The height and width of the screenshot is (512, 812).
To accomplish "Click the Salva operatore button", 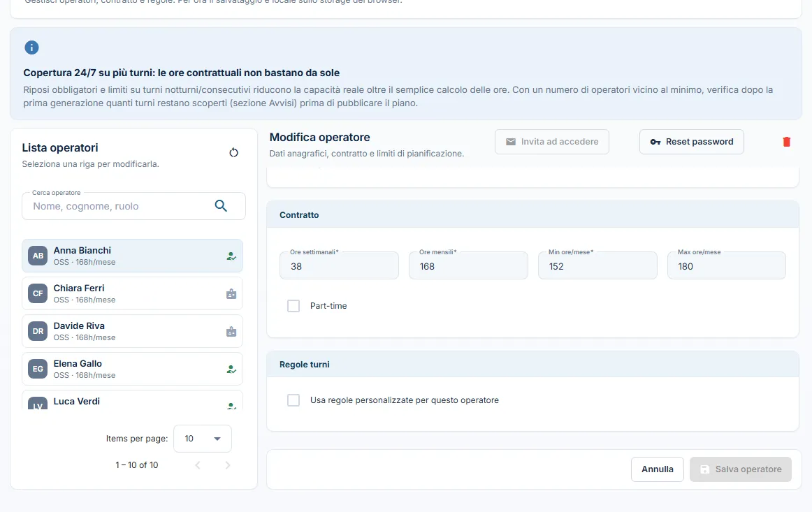I will tap(741, 469).
